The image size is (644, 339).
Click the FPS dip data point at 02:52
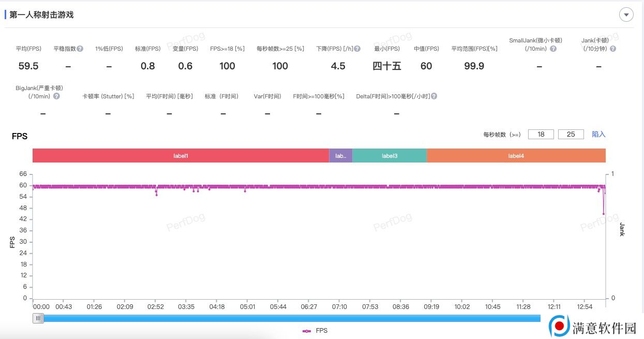tap(156, 195)
